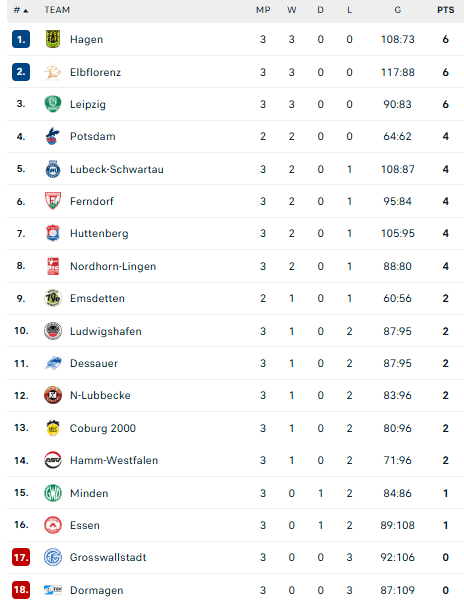The width and height of the screenshot is (464, 603).
Task: Click the blue rank 1 badge
Action: [x=21, y=39]
